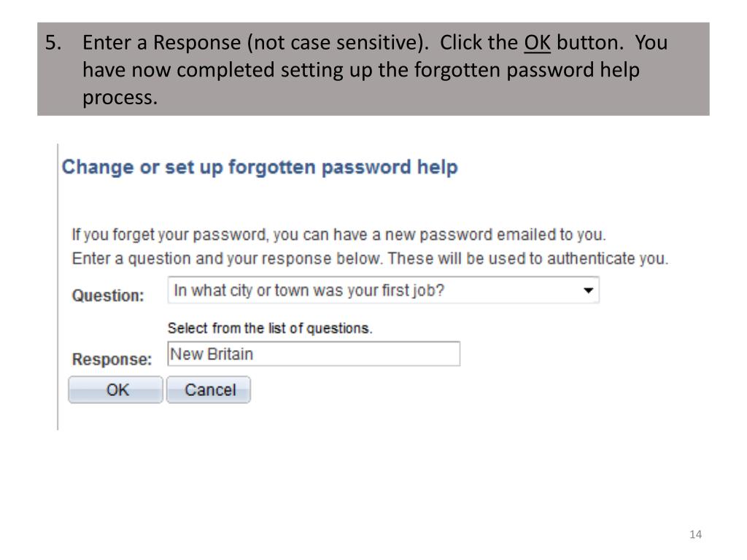Screen dimensions: 747x560
Task: Select the "In what city or town" combo box
Action: tap(383, 290)
